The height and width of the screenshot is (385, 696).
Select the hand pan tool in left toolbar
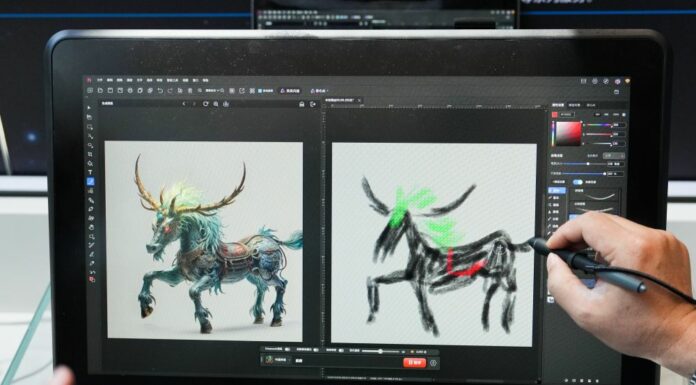click(x=91, y=227)
